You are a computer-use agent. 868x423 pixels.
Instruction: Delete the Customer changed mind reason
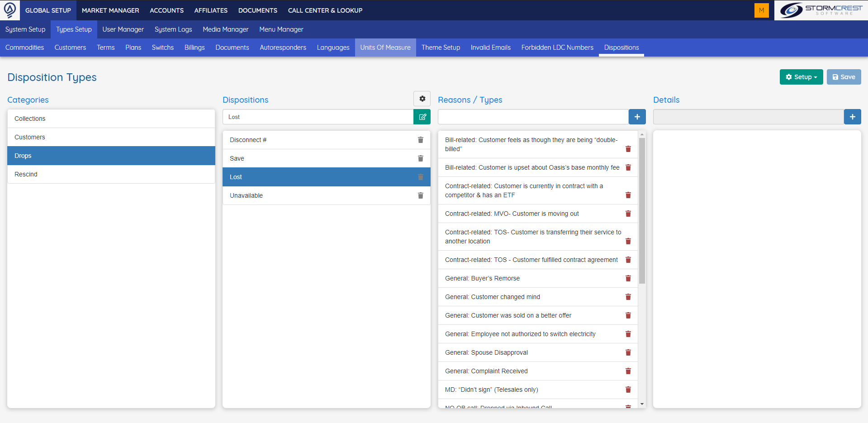click(x=628, y=297)
